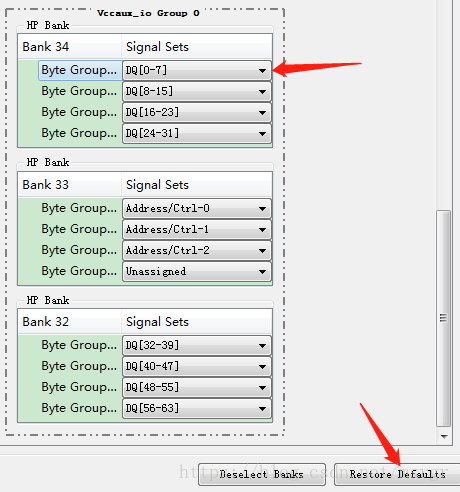Viewport: 460px width, 492px height.
Task: Click the Restore Defaults button
Action: click(397, 474)
